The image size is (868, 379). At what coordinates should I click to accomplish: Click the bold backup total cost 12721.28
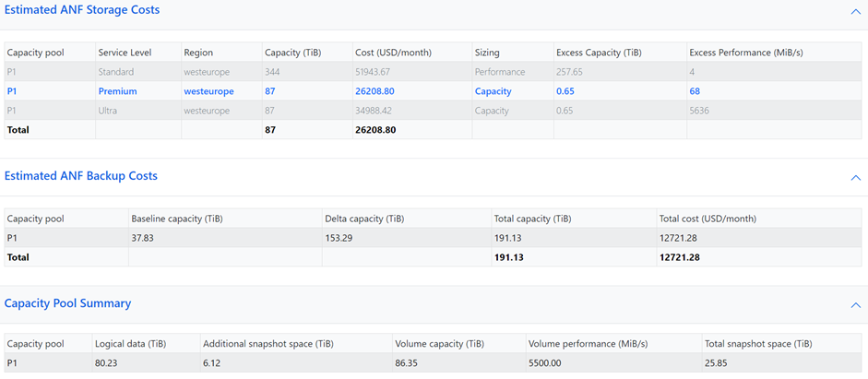[x=679, y=257]
